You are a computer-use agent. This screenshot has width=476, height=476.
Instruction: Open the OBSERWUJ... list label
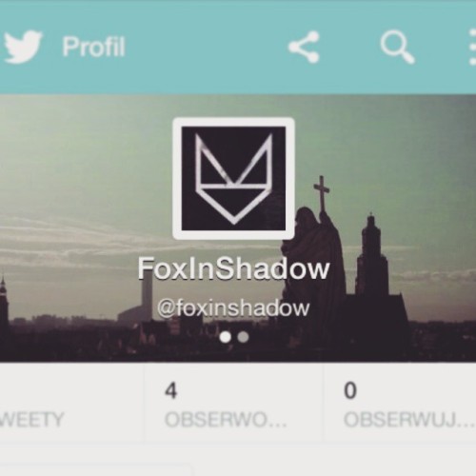[x=409, y=420]
